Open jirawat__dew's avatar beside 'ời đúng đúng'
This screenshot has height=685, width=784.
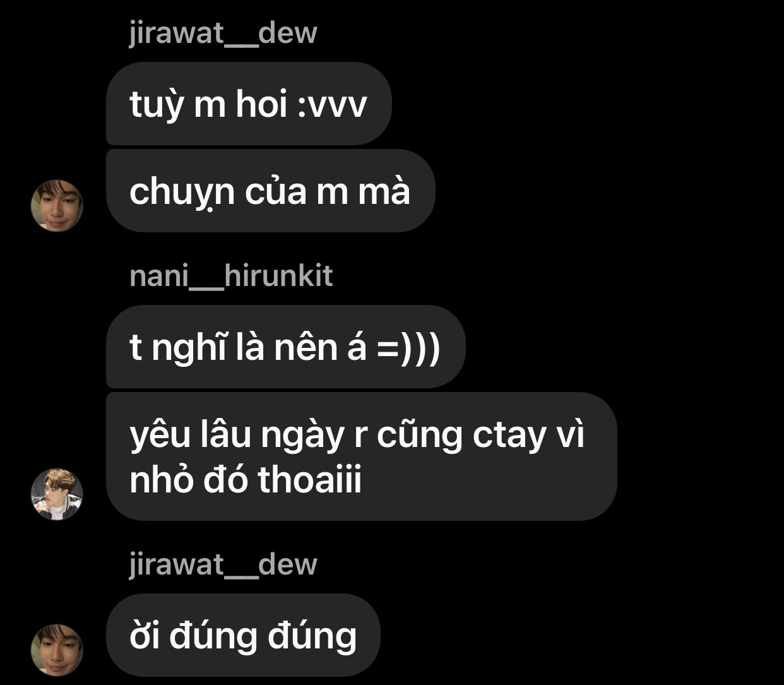pyautogui.click(x=57, y=650)
